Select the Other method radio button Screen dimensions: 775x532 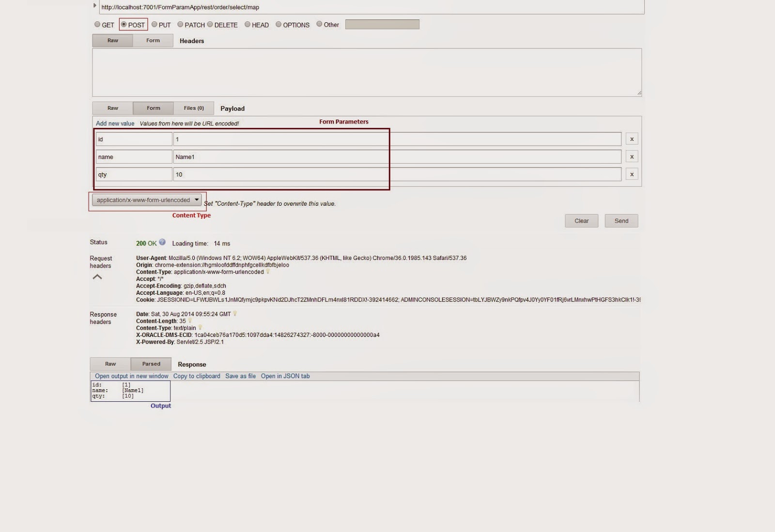[319, 24]
